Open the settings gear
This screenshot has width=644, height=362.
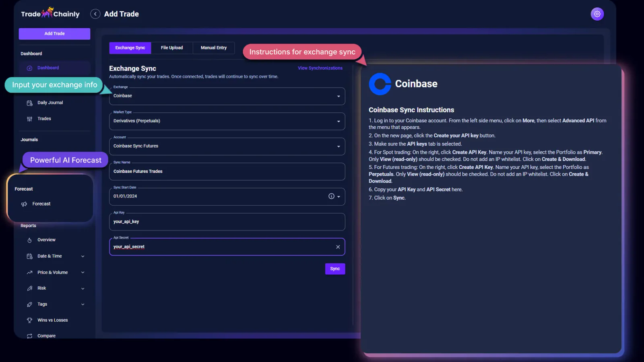tap(597, 13)
